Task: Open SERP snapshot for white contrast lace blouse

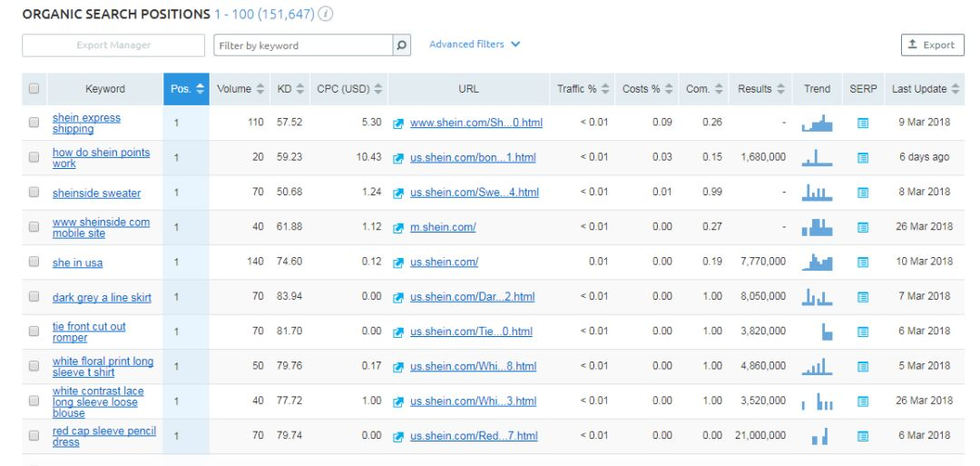Action: (x=863, y=402)
